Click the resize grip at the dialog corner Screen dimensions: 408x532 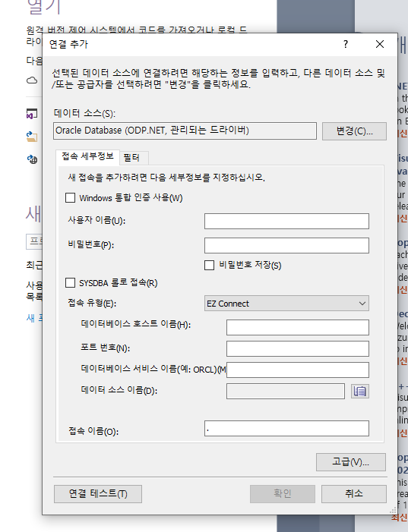393,511
